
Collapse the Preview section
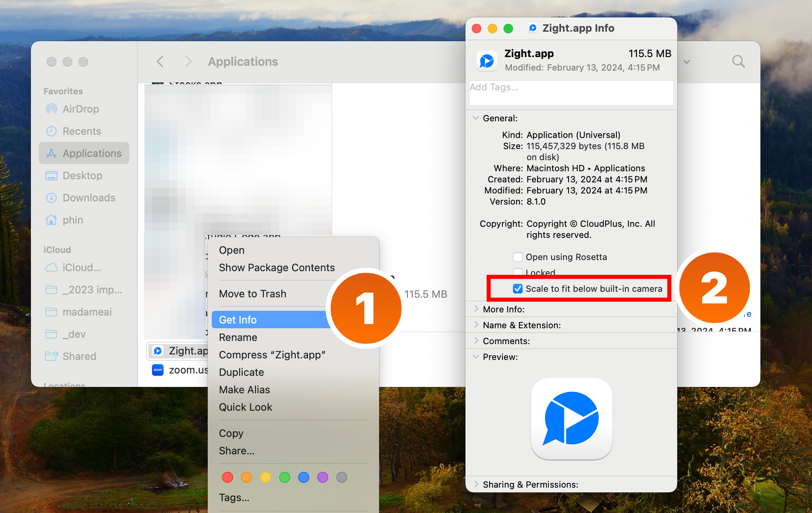coord(476,357)
